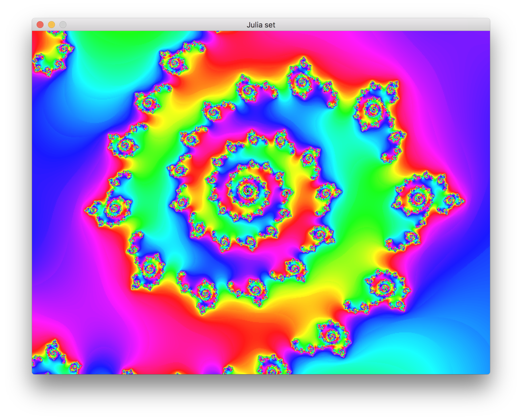522x420 pixels.
Task: Click the red close window button
Action: 40,25
